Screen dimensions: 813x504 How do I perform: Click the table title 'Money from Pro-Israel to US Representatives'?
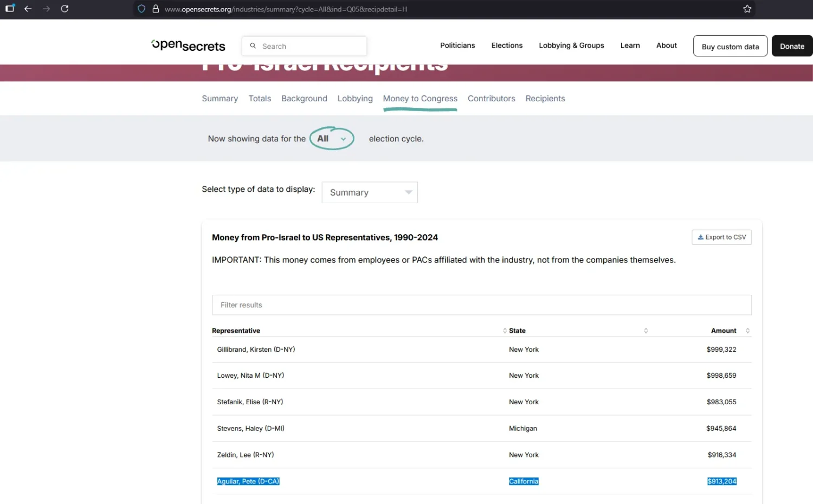pyautogui.click(x=325, y=237)
